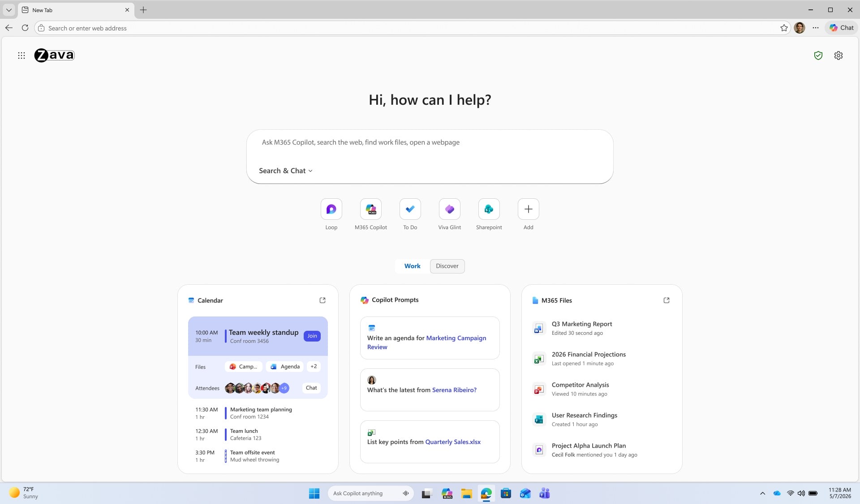Open Viva Glint shortcut
The image size is (860, 504).
pyautogui.click(x=450, y=209)
